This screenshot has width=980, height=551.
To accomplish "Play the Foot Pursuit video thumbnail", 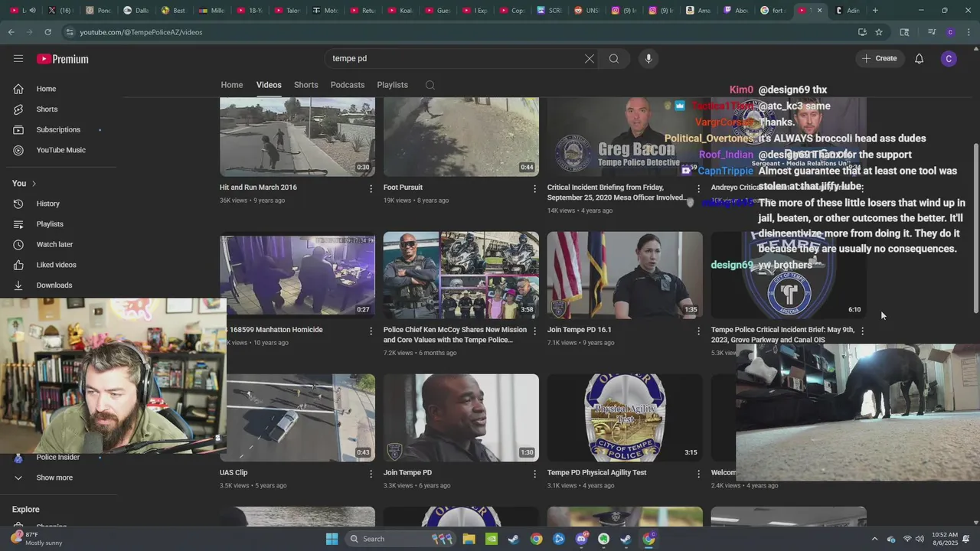I will (461, 137).
